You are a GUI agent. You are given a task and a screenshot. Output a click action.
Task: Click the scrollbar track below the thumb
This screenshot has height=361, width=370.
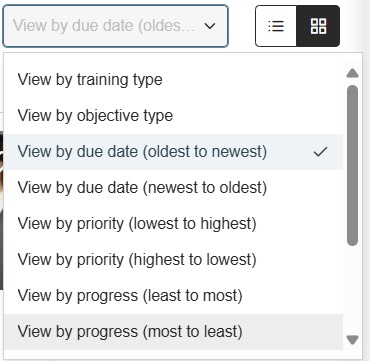[x=352, y=289]
